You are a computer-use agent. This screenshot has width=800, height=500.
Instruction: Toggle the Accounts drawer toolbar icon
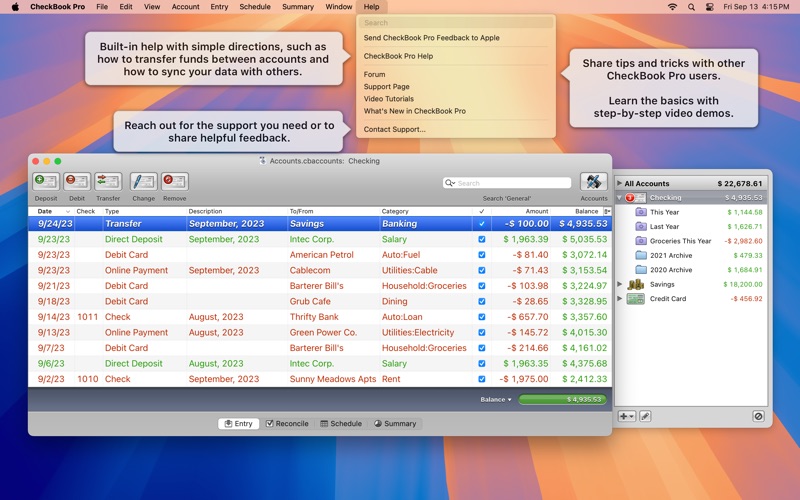tap(593, 181)
